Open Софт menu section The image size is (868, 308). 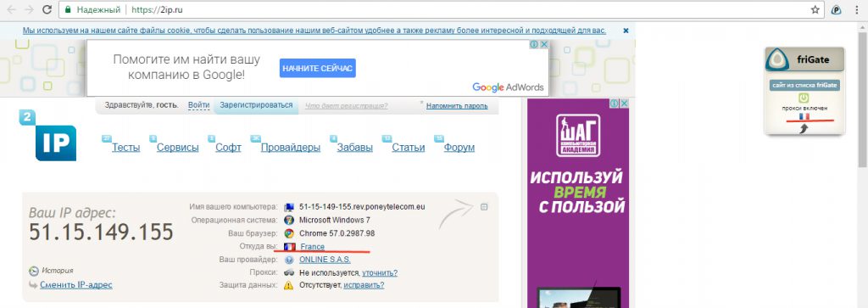[x=228, y=148]
